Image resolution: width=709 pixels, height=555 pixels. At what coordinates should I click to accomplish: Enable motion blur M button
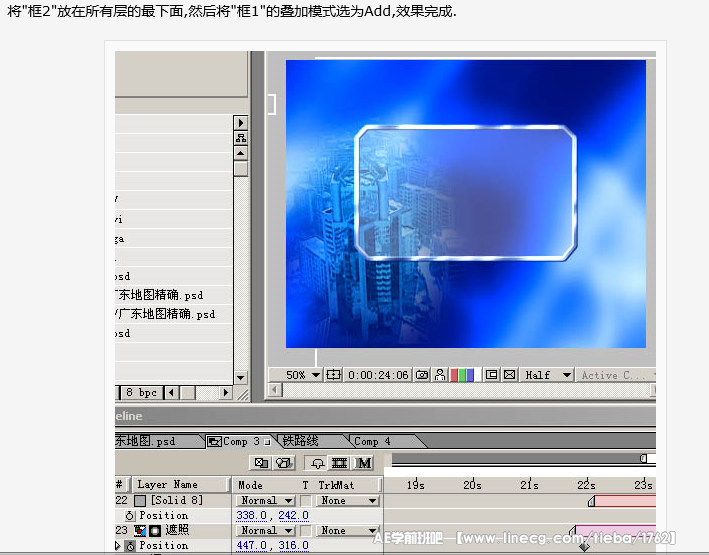pyautogui.click(x=364, y=463)
